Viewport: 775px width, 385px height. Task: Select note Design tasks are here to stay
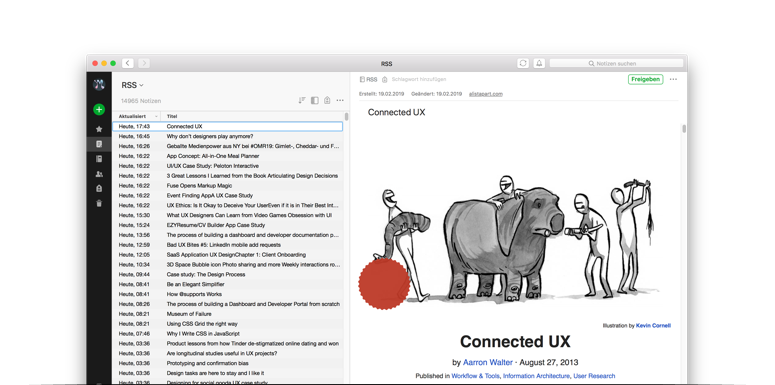(x=227, y=373)
